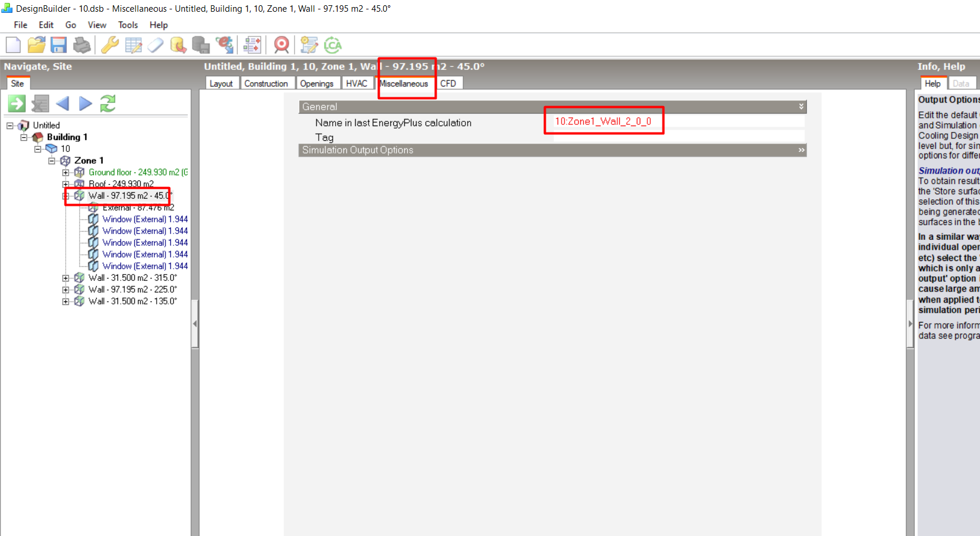Select the 'Zone 1' tree item
Viewport: 980px width, 536px height.
pyautogui.click(x=89, y=161)
